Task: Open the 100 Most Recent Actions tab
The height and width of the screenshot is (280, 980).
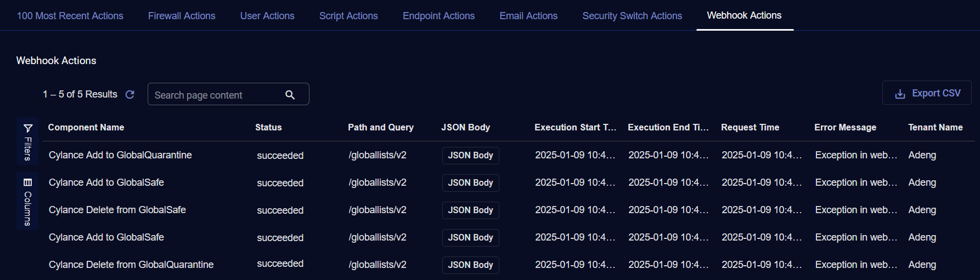Action: (70, 16)
